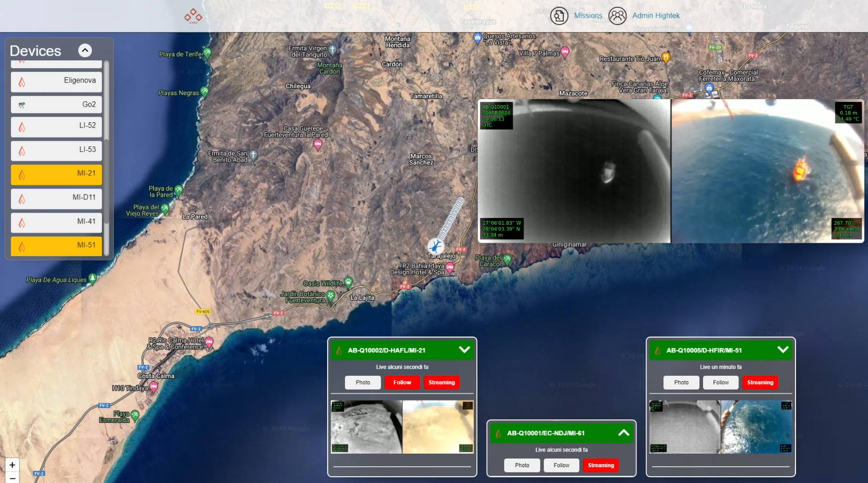Open the MI-21 color camera thumbnail
Image resolution: width=868 pixels, height=483 pixels.
438,427
